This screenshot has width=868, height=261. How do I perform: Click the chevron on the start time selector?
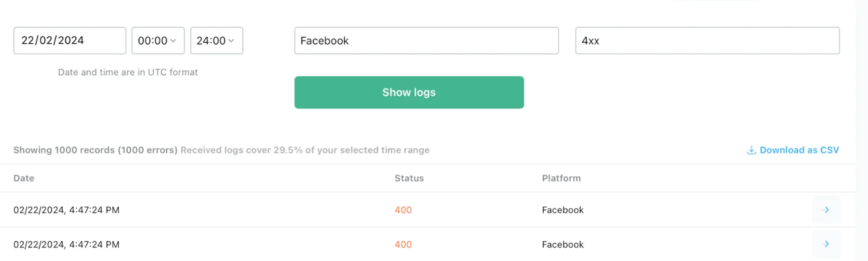[x=174, y=41]
